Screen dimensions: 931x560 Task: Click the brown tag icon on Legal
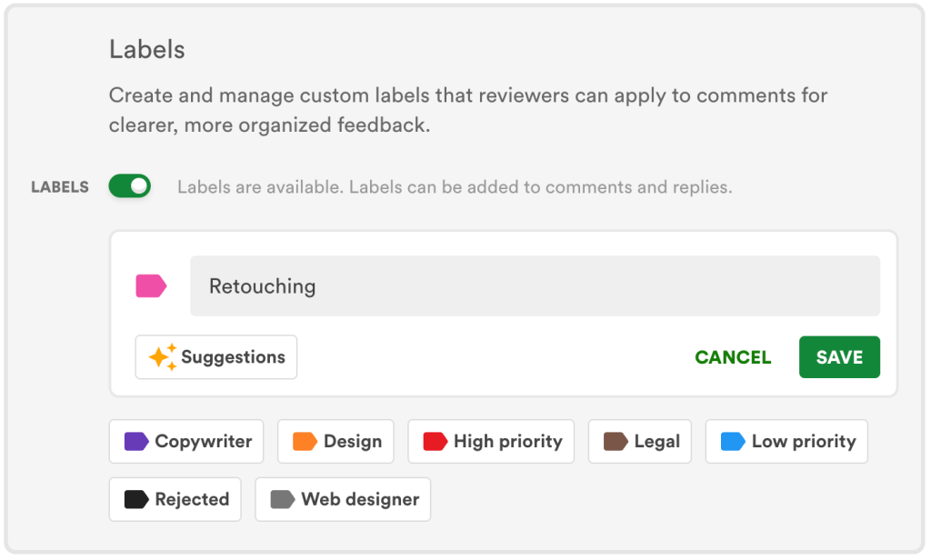coord(616,441)
